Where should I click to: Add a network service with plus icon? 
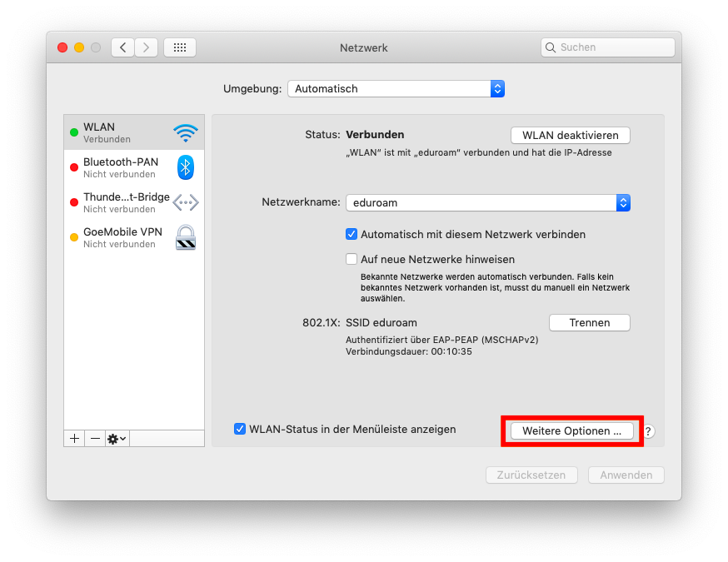[x=74, y=439]
